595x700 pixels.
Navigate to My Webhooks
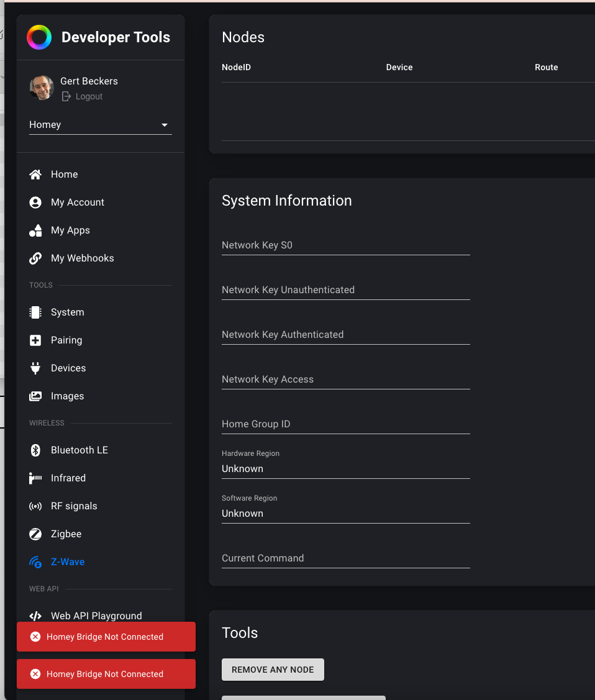[82, 258]
